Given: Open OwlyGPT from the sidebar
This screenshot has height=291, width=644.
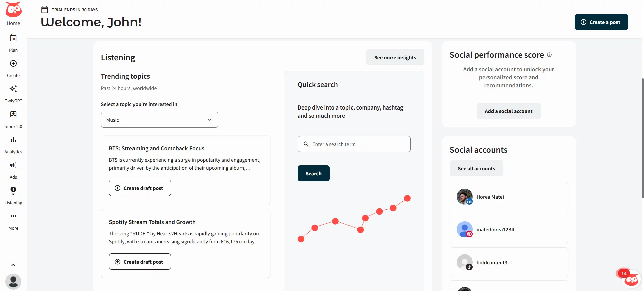Looking at the screenshot, I should point(13,93).
